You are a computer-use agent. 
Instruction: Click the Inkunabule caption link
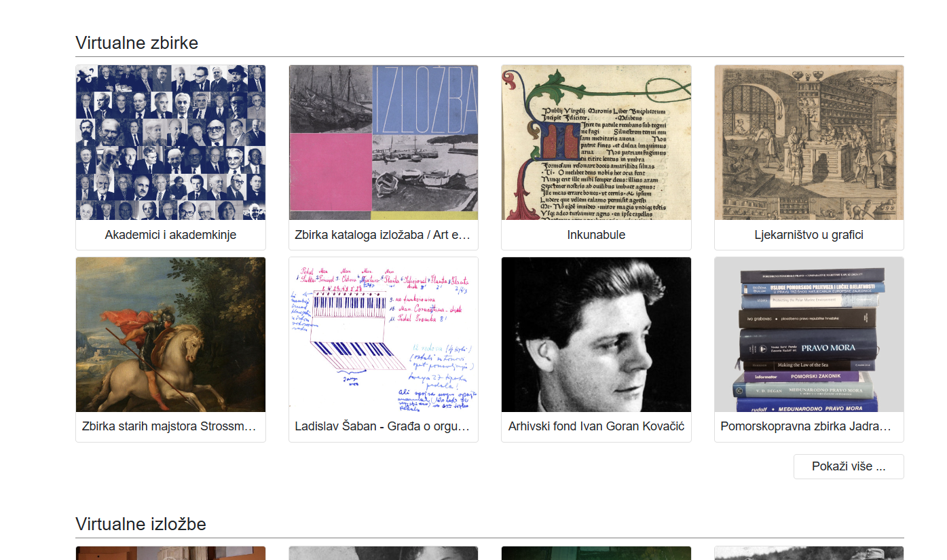[596, 235]
